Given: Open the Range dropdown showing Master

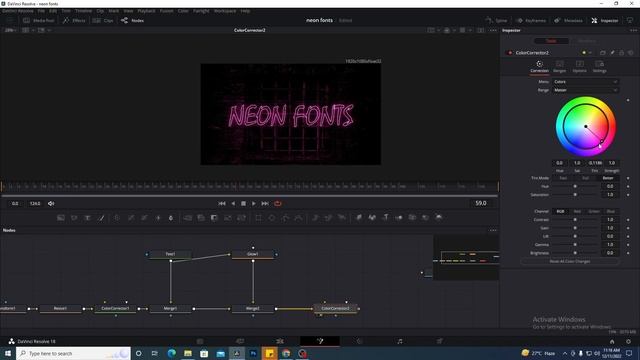Looking at the screenshot, I should coord(585,90).
